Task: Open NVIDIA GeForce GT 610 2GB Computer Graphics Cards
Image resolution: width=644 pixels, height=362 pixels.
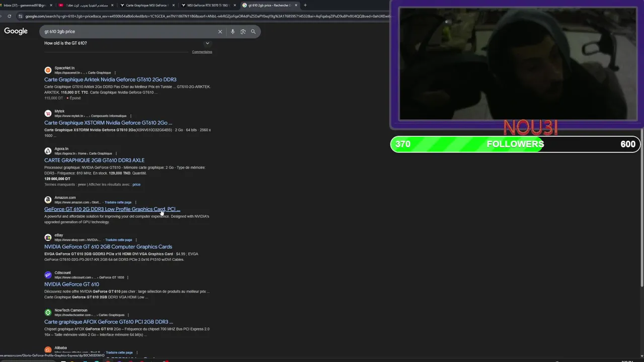Action: pyautogui.click(x=108, y=247)
